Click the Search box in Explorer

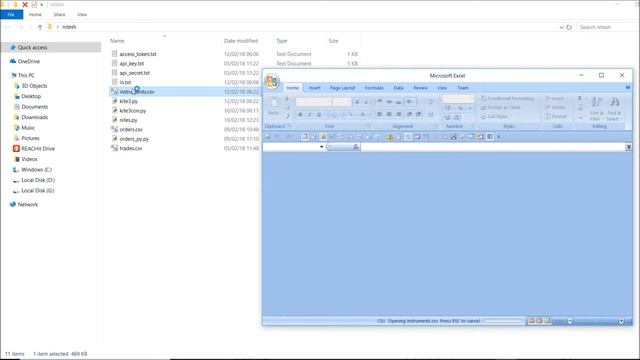[x=607, y=27]
